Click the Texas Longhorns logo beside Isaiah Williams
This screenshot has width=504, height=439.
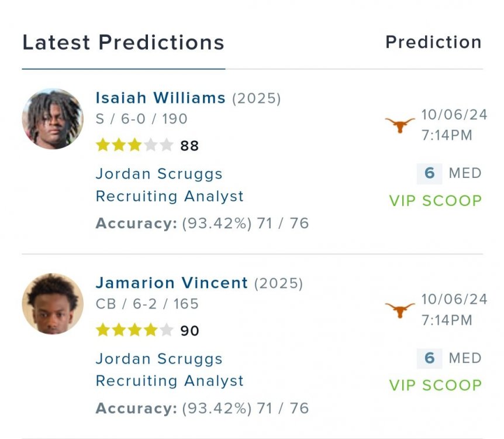(x=400, y=125)
